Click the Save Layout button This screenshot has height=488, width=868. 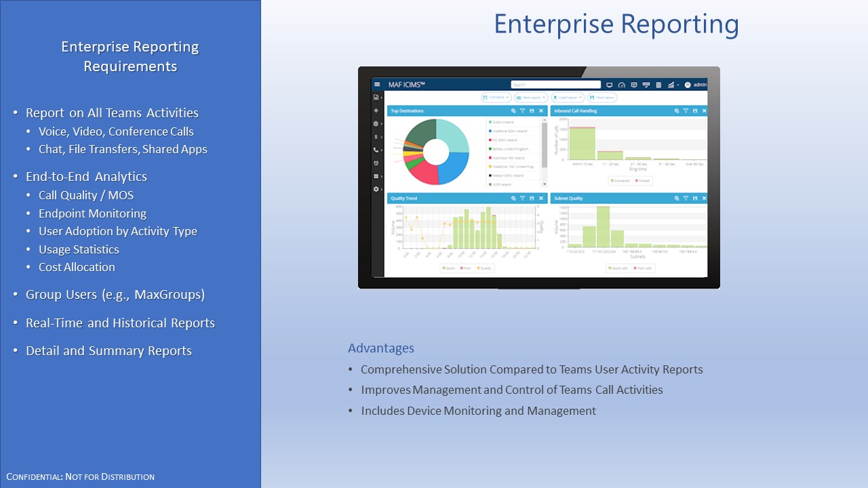pyautogui.click(x=602, y=98)
